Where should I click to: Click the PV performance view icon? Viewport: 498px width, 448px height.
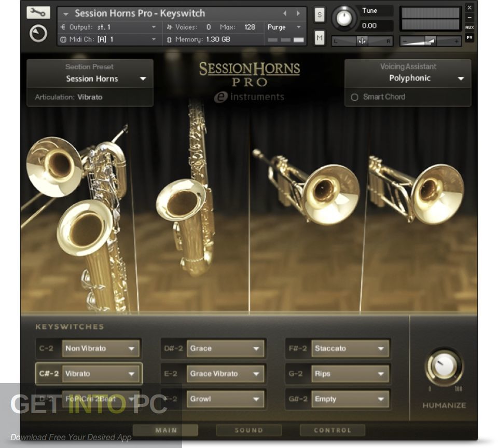click(x=469, y=37)
